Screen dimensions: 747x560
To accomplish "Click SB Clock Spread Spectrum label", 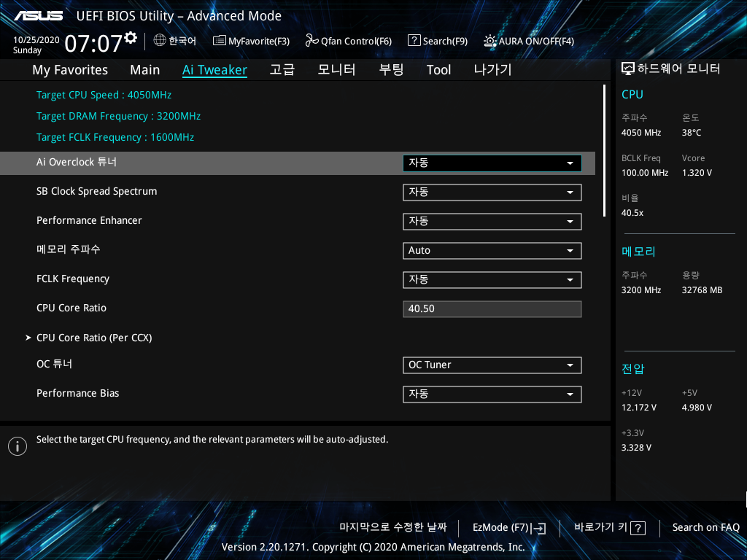I will coord(97,192).
